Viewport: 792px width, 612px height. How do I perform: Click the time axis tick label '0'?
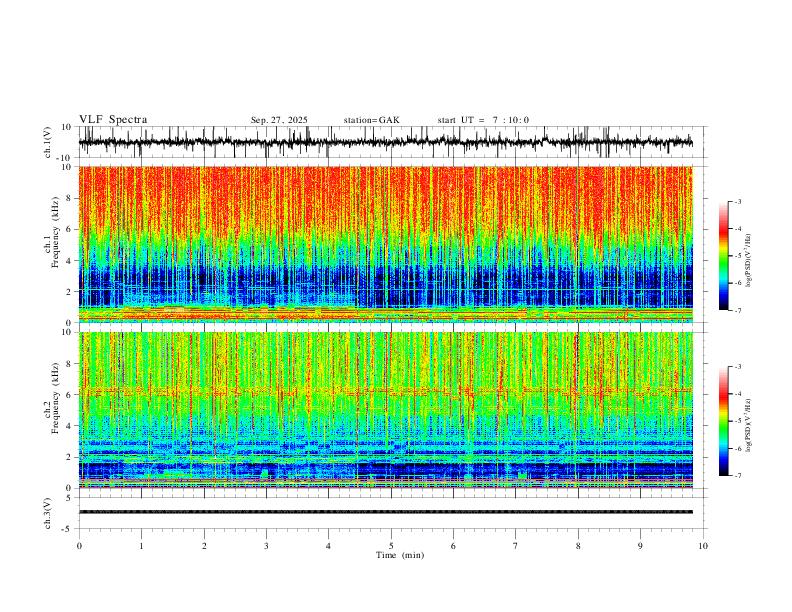tap(79, 546)
